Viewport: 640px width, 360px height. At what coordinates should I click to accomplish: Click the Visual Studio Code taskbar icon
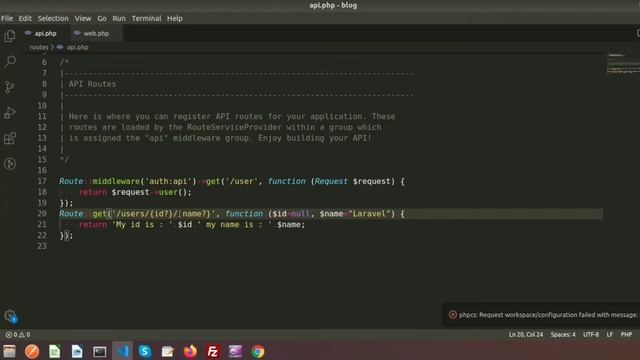coord(122,351)
